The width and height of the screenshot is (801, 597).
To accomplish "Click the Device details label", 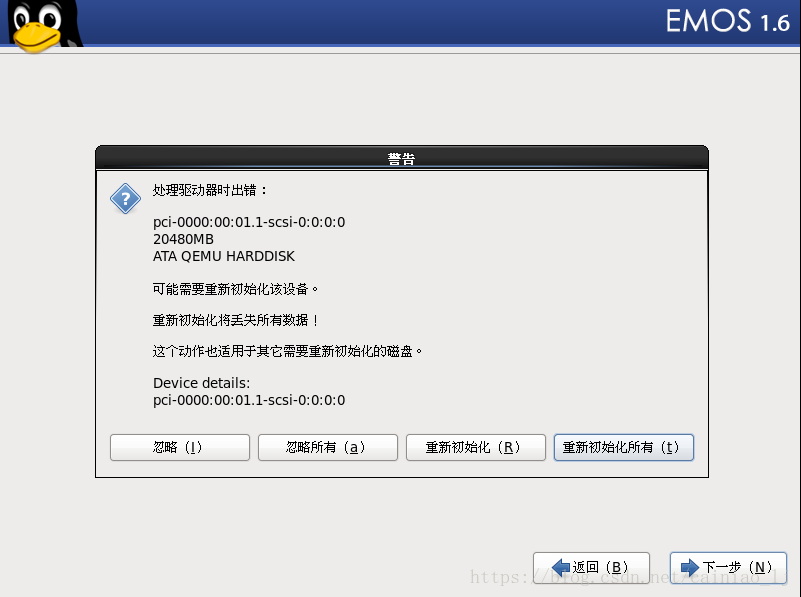I will 201,383.
